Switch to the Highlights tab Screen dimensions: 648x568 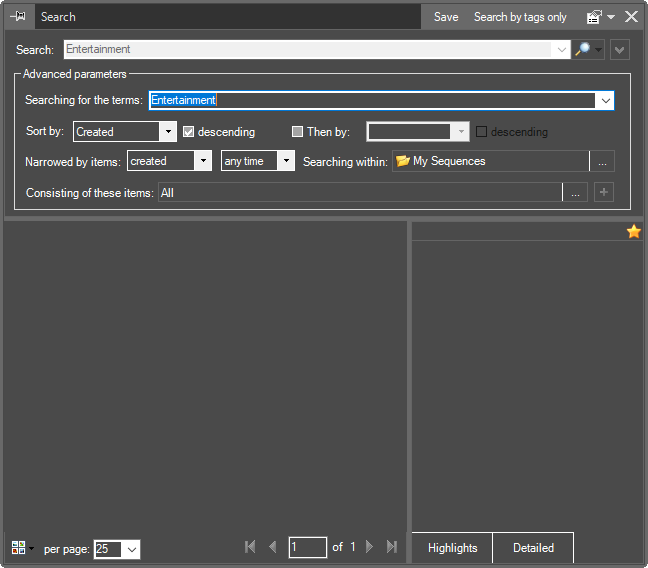(x=452, y=548)
